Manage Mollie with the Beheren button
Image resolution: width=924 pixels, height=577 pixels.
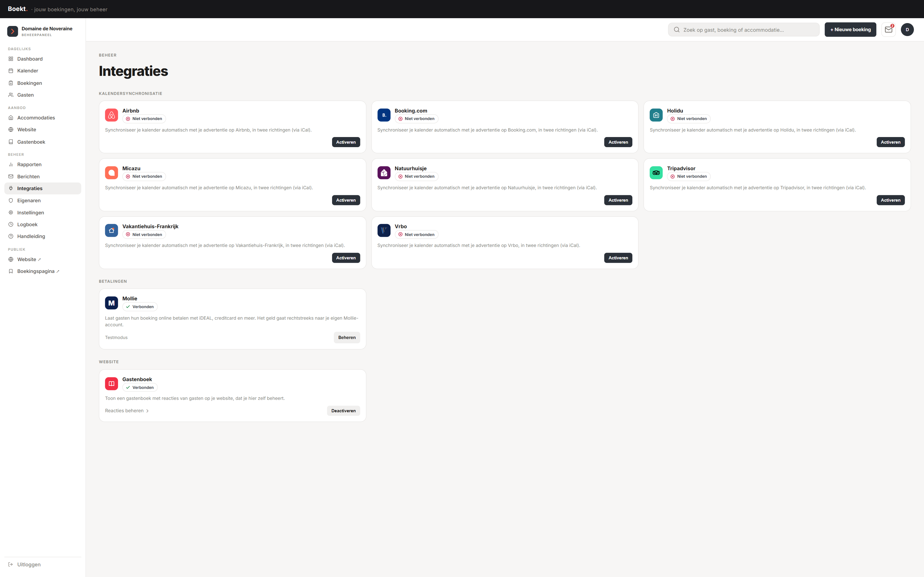point(347,337)
